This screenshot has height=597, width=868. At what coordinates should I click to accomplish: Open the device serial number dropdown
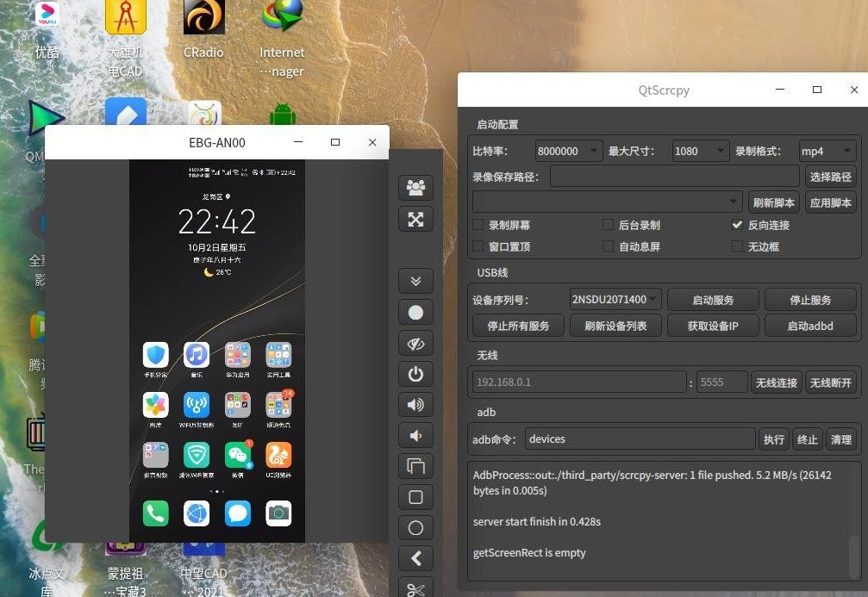[x=615, y=300]
